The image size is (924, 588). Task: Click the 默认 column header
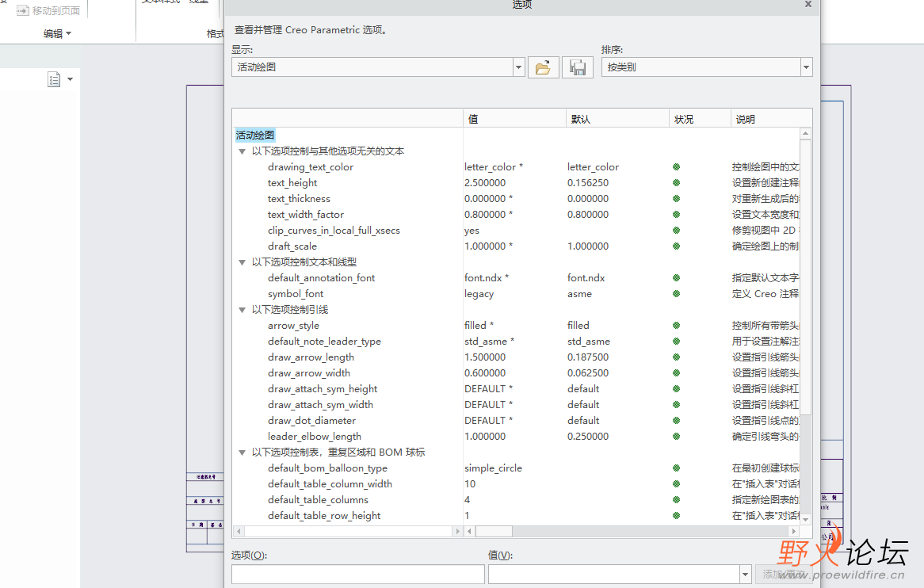[617, 119]
